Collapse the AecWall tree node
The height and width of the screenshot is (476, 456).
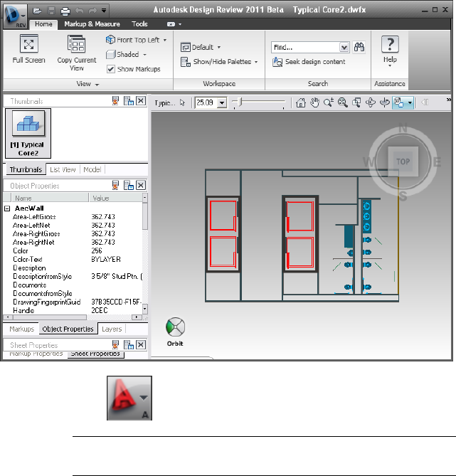[x=8, y=208]
